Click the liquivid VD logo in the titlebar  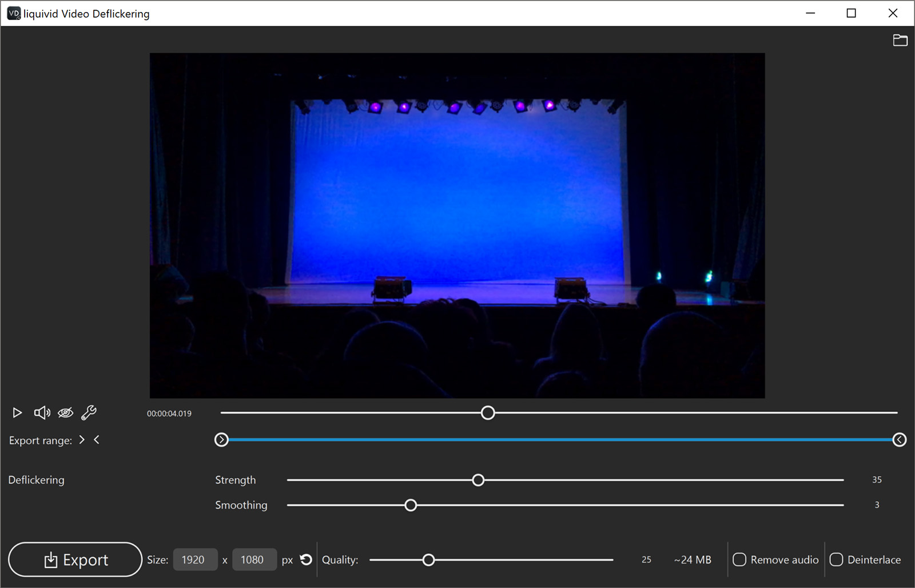[x=13, y=13]
